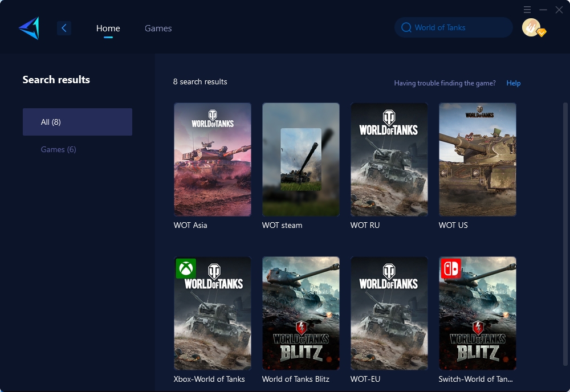The height and width of the screenshot is (392, 570).
Task: Click the blue arrow app logo
Action: [29, 28]
